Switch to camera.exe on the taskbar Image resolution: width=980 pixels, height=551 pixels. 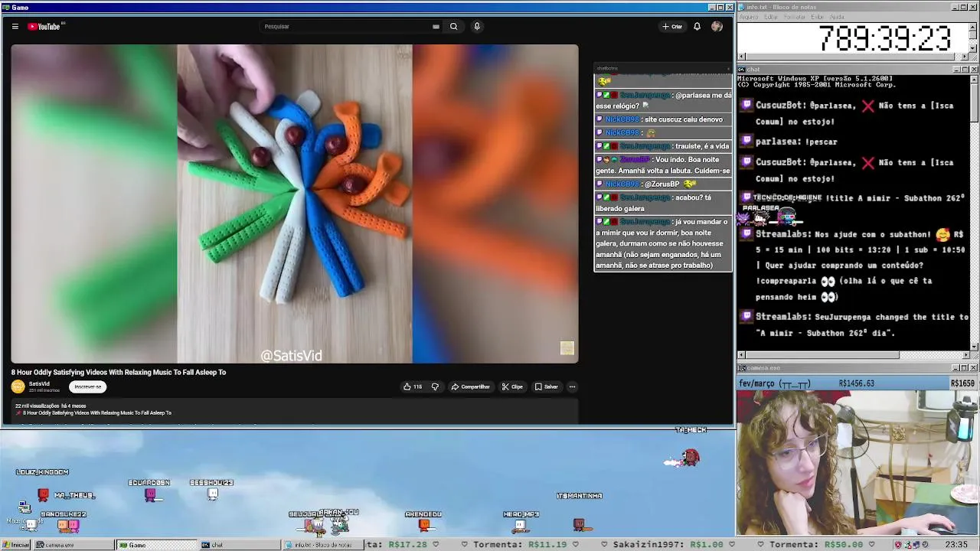coord(73,545)
